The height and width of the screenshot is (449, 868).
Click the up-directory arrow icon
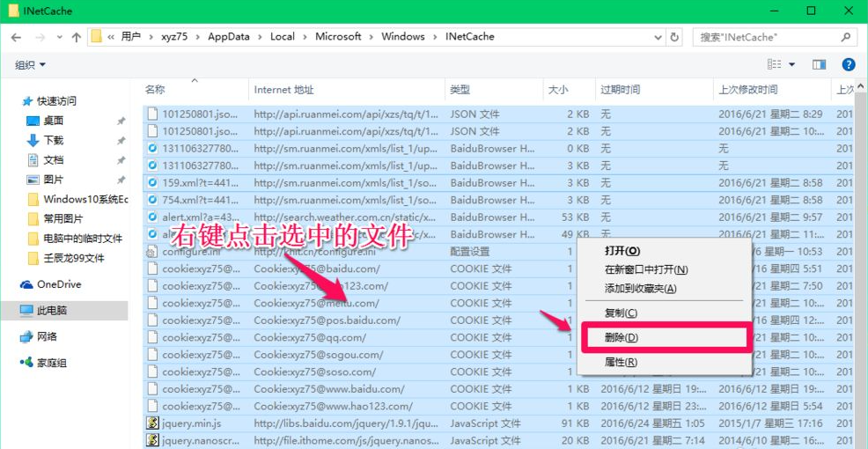coord(76,37)
